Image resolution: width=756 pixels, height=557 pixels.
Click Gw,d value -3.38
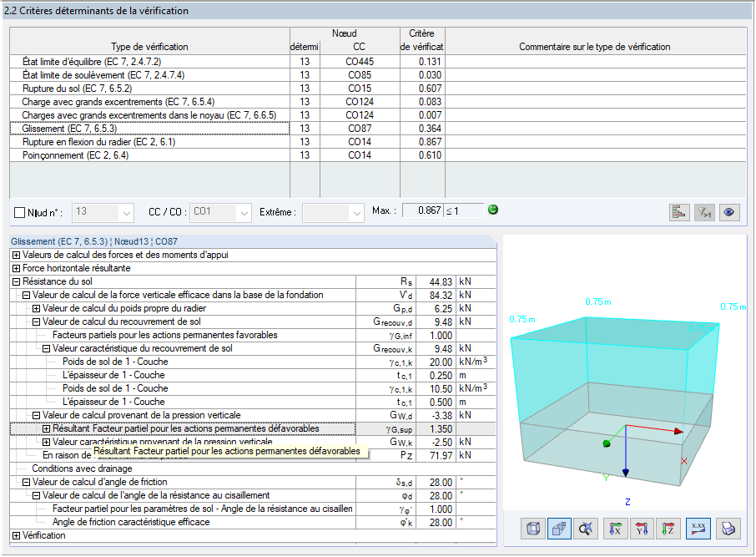pos(436,415)
